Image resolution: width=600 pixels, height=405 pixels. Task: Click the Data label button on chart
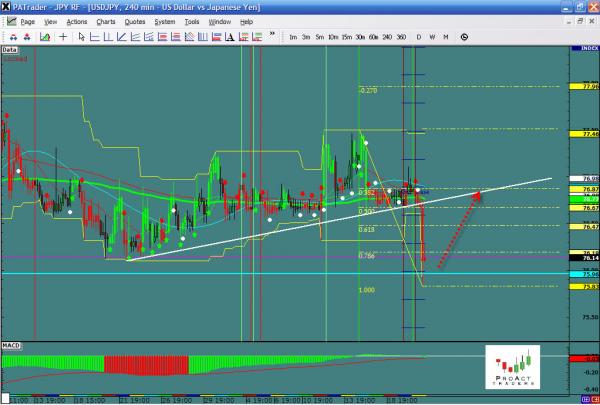(11, 48)
